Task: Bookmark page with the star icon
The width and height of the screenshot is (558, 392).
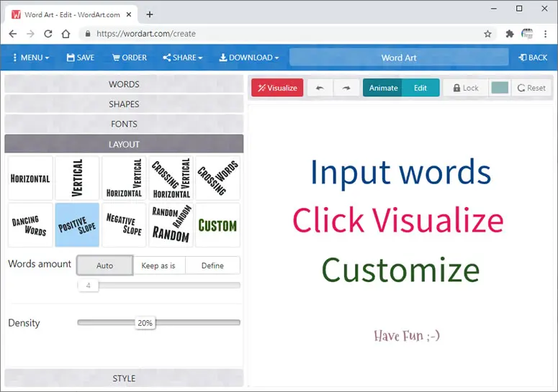Action: point(487,34)
